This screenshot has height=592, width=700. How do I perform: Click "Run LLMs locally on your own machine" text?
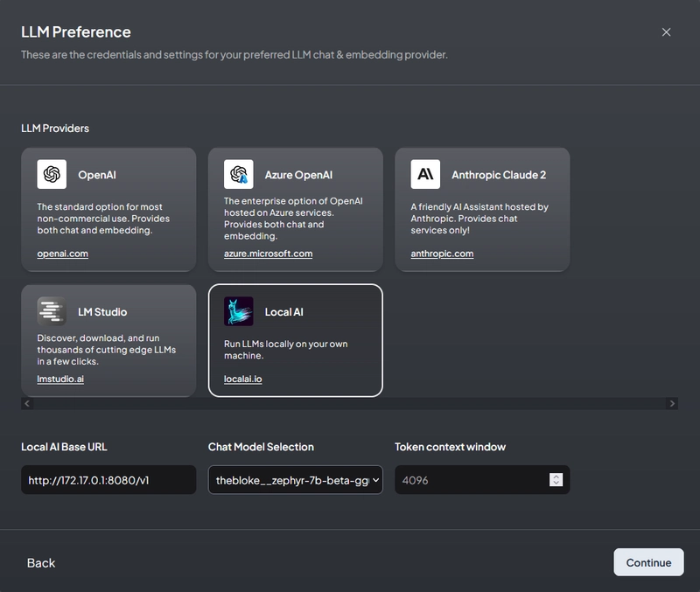286,350
